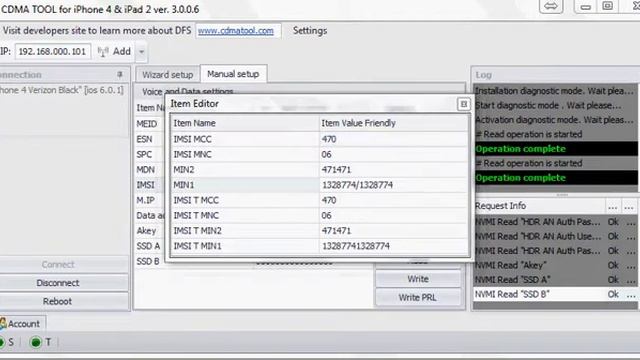Switch to the Wizard setup tab

[x=167, y=75]
